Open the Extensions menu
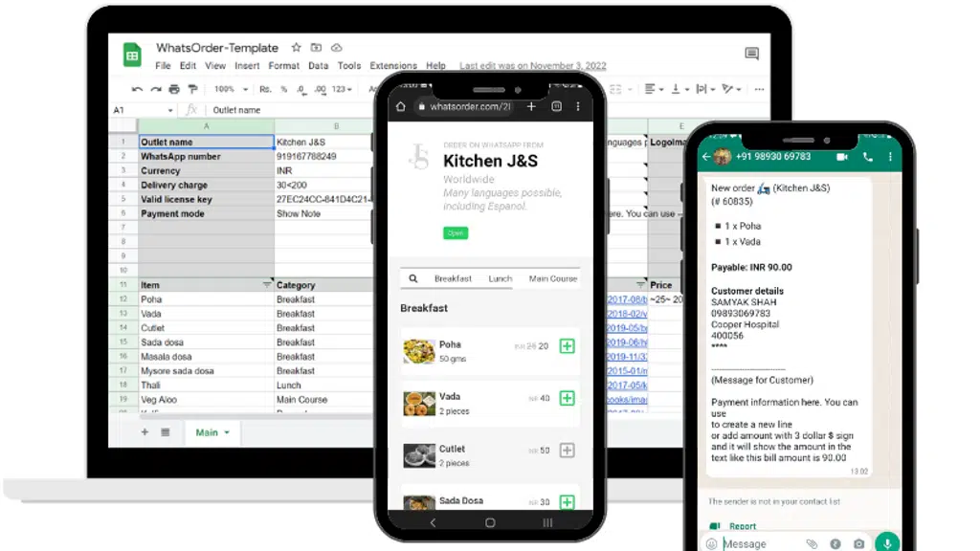The image size is (980, 551). coord(393,66)
